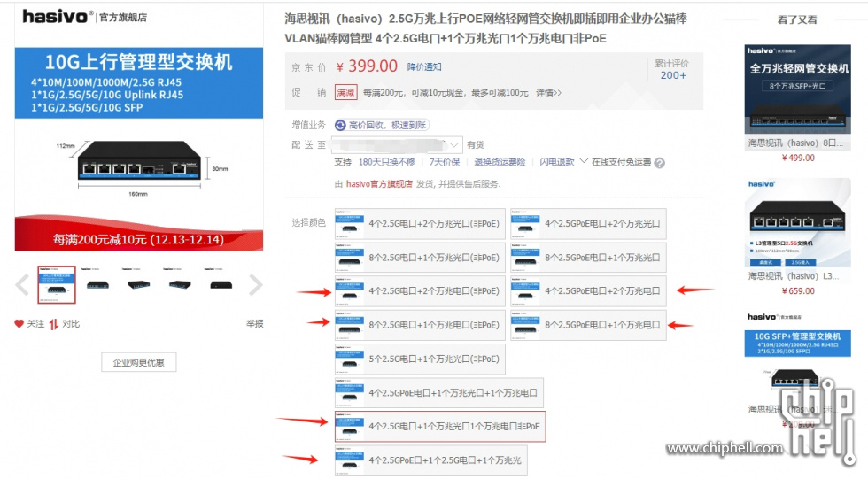The height and width of the screenshot is (479, 868).
Task: Click the ¥659.00 price of recommended item
Action: (x=798, y=291)
